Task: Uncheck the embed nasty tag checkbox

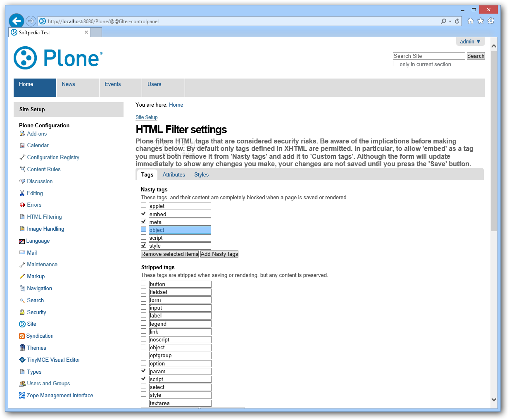Action: click(x=143, y=214)
